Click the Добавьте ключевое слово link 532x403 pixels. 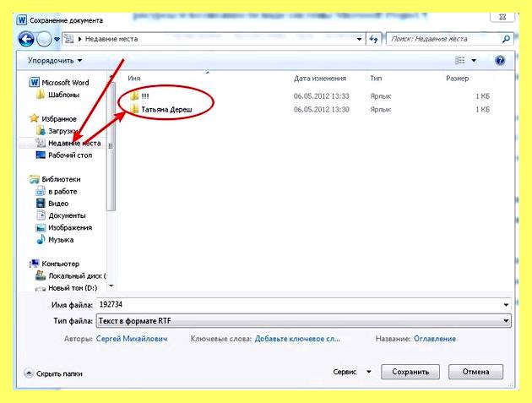click(x=297, y=339)
